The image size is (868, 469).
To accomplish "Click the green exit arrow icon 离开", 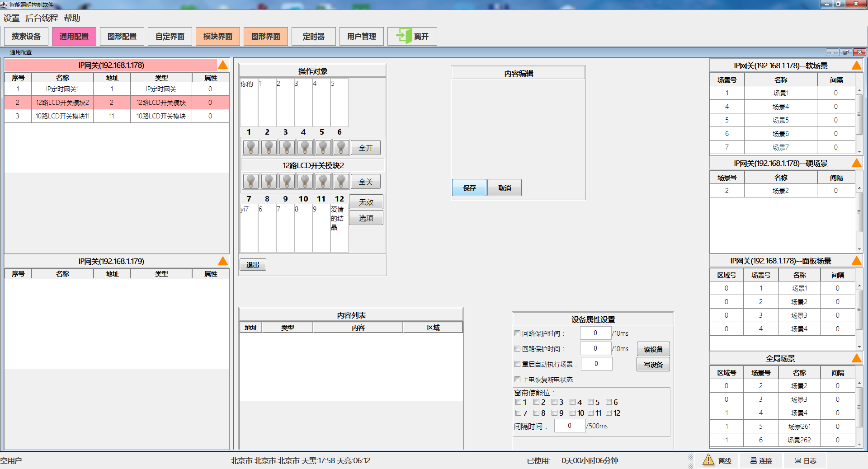I will click(403, 36).
